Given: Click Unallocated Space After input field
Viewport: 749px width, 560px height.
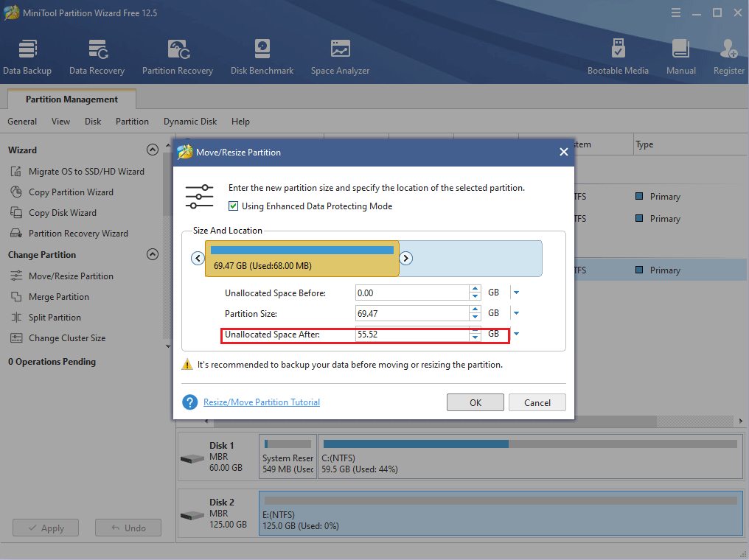Looking at the screenshot, I should coord(412,334).
